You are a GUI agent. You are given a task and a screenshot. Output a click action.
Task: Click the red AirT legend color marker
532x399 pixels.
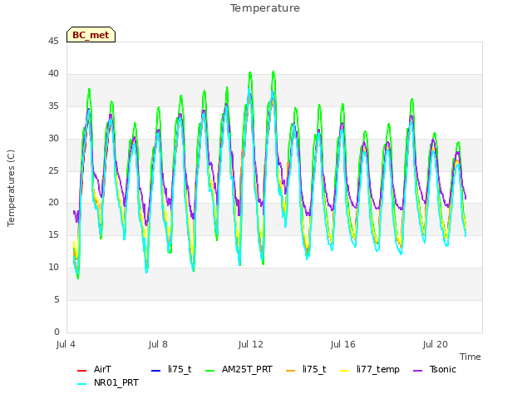[x=81, y=371]
